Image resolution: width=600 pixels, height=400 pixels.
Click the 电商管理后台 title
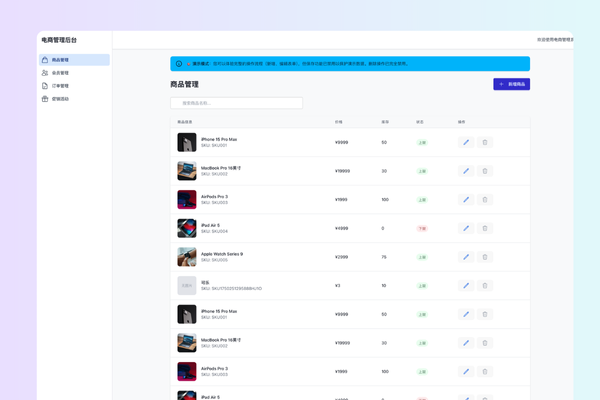59,40
